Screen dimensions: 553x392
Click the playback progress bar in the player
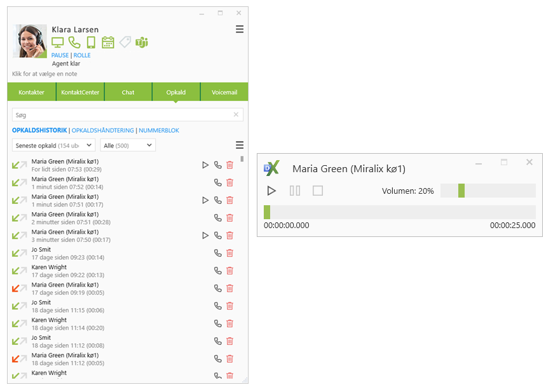tap(400, 212)
